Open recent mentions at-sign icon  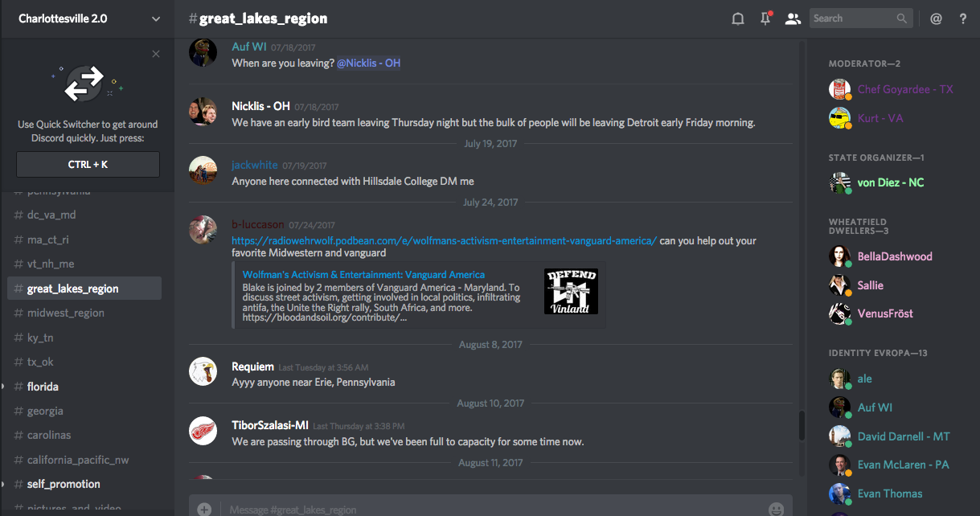click(936, 18)
